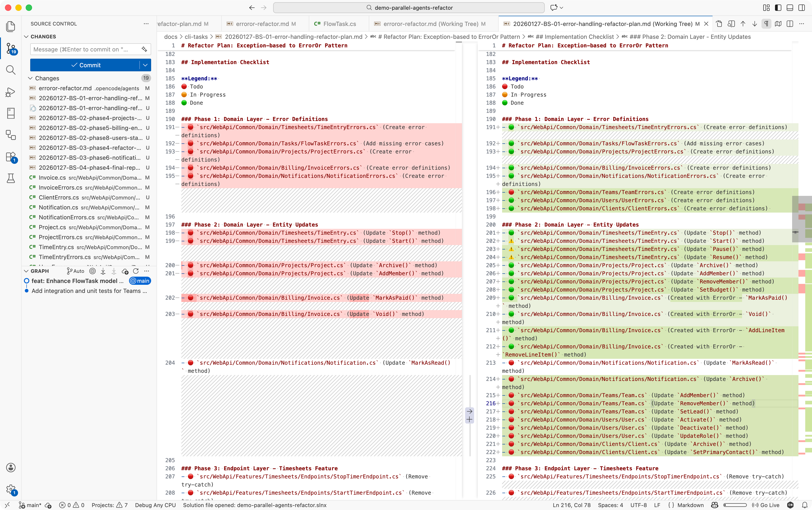Switch to the FlowTask.cs tab
This screenshot has width=812, height=510.
tap(339, 24)
